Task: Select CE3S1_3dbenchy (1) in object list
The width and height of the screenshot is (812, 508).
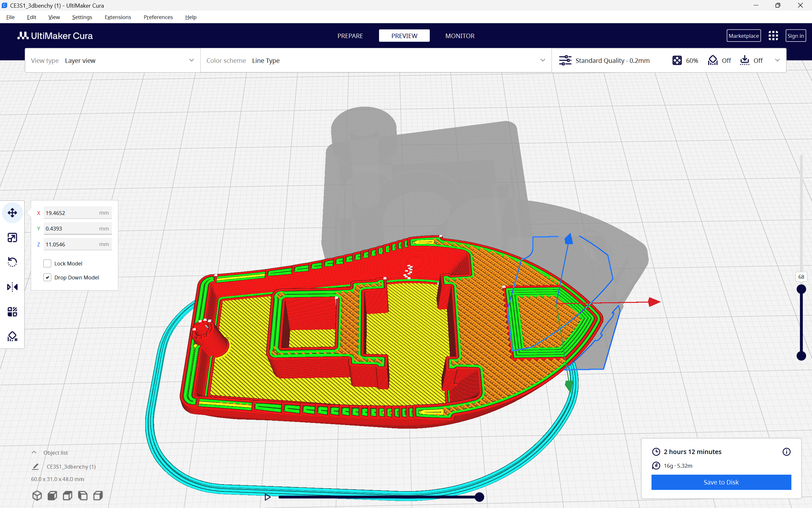Action: [x=71, y=467]
